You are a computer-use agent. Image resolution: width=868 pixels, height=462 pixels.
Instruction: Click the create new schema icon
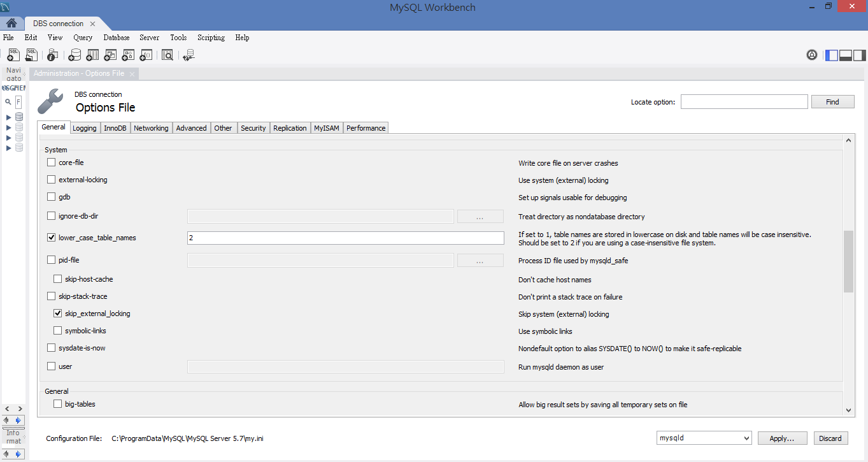tap(75, 55)
